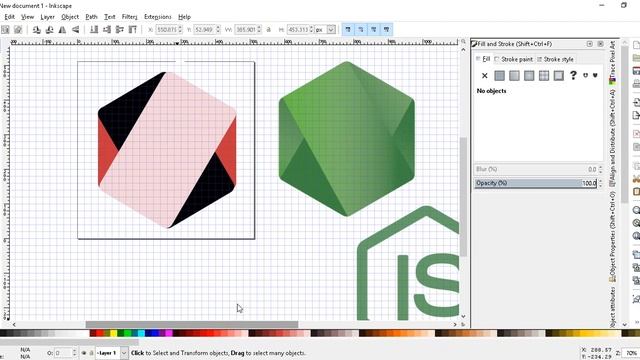Lower selection one step icon
Viewport: 640px width, 360px height.
pos(107,29)
